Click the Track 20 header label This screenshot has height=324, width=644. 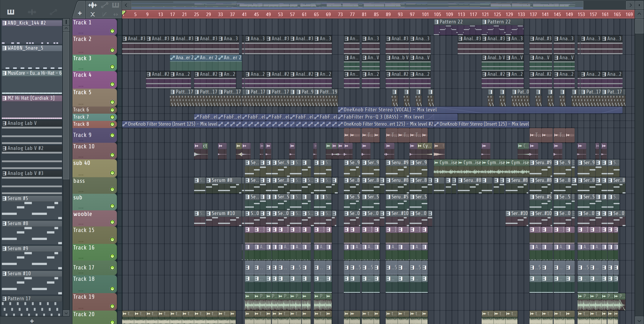coord(84,314)
